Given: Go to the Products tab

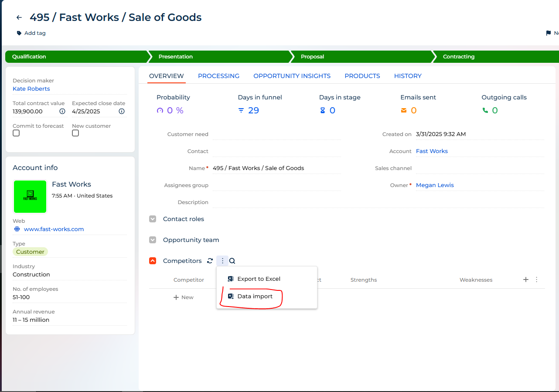Looking at the screenshot, I should 362,76.
